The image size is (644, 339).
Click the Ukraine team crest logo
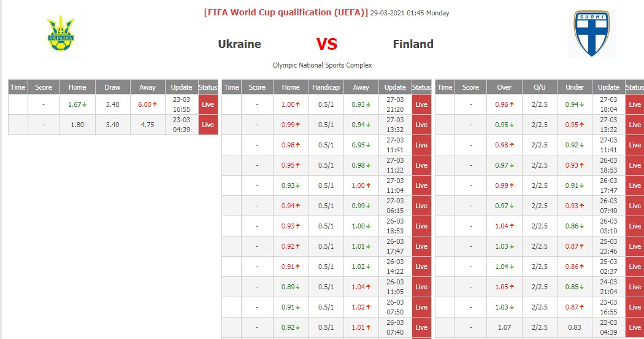click(x=61, y=34)
